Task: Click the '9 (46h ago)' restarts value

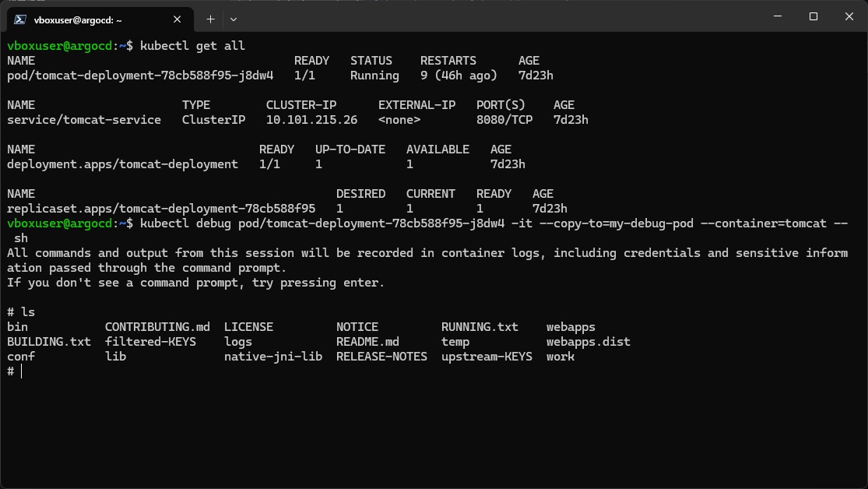Action: click(459, 76)
